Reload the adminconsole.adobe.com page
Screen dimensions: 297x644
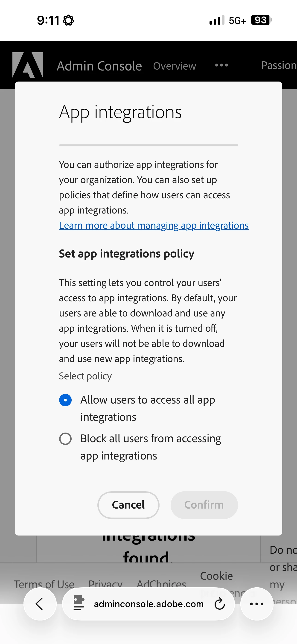click(x=219, y=604)
